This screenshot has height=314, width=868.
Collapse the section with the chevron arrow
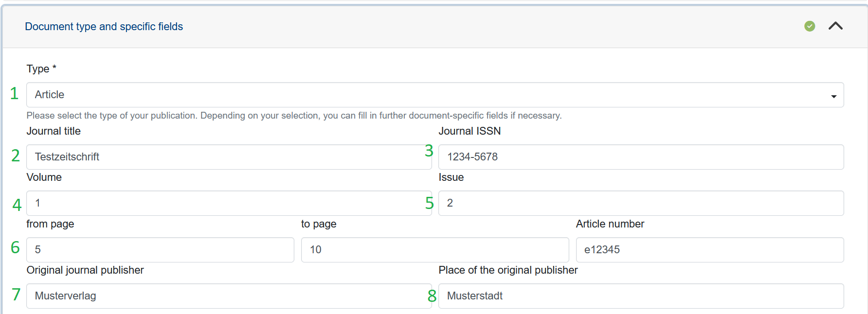tap(835, 26)
